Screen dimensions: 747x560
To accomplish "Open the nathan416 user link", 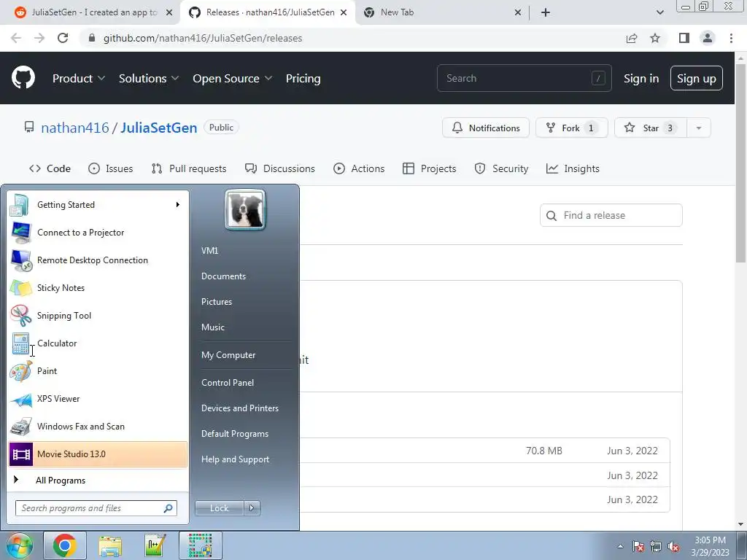I will coord(75,128).
